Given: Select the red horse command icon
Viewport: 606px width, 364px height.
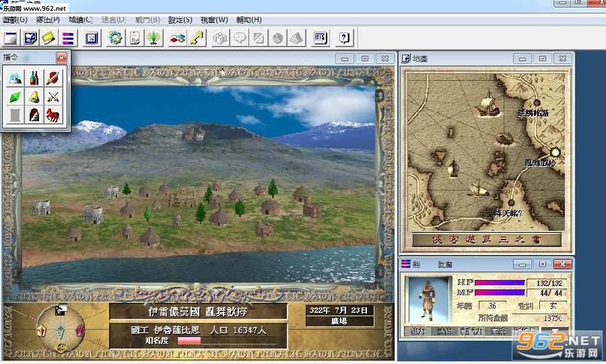Looking at the screenshot, I should click(x=54, y=115).
